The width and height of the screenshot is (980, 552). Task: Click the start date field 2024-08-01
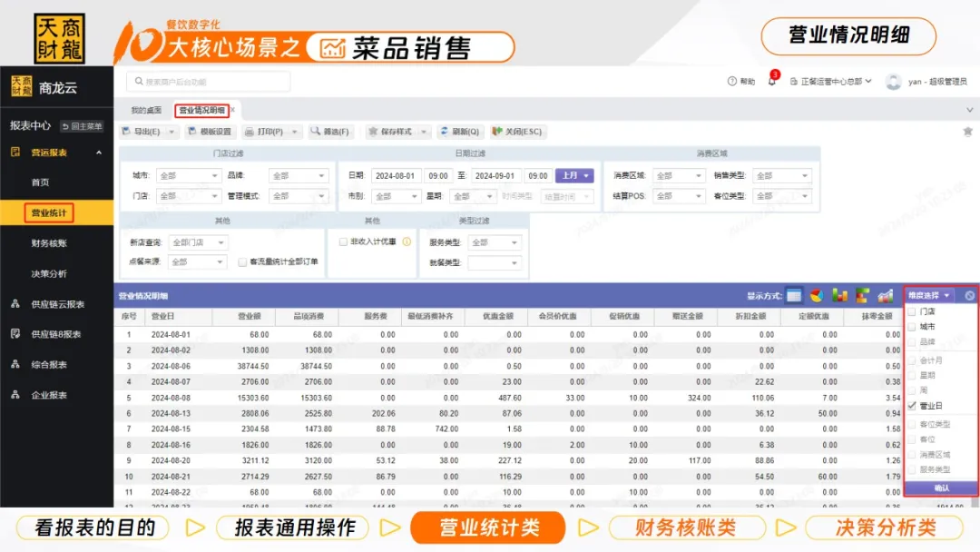(x=397, y=175)
